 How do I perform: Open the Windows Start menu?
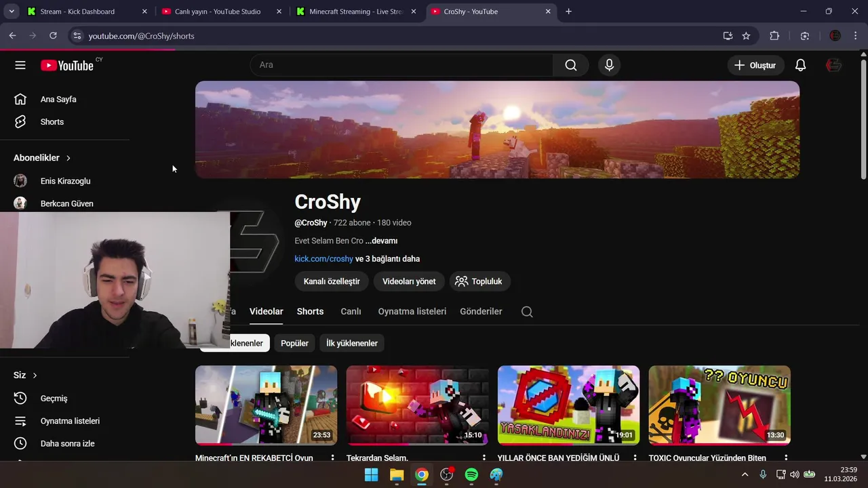(372, 474)
